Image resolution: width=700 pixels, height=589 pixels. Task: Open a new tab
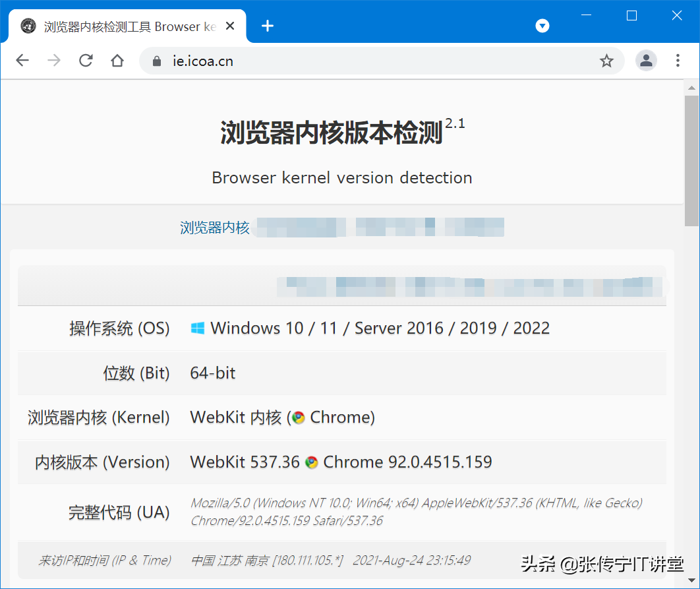(268, 26)
